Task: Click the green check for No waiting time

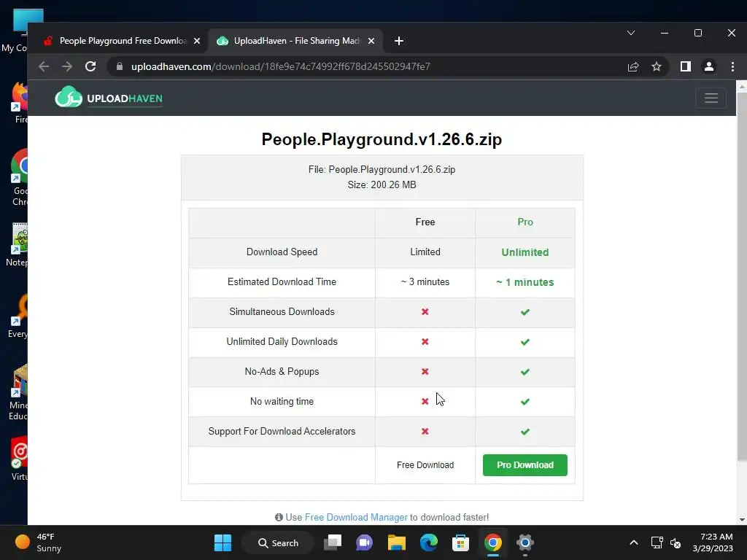Action: (525, 402)
